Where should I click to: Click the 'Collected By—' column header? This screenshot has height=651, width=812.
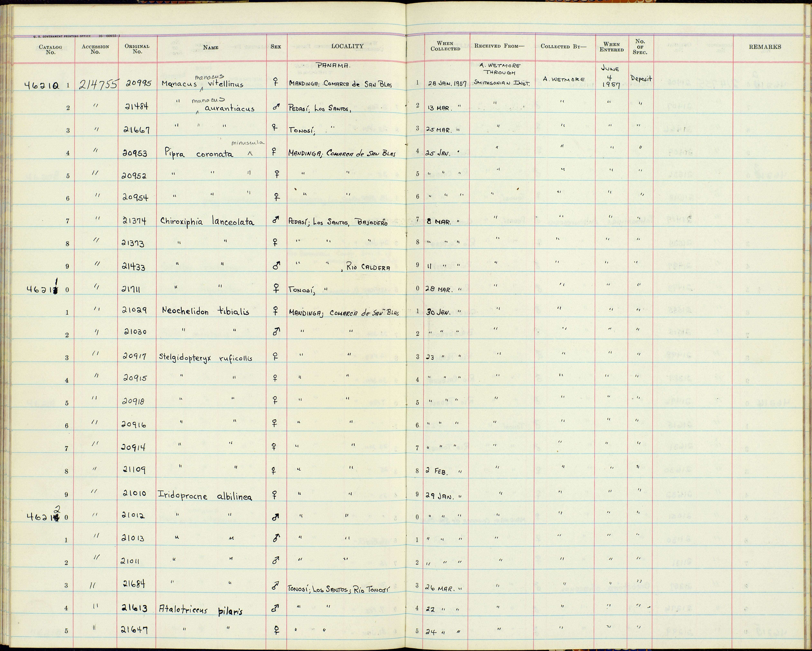[563, 46]
